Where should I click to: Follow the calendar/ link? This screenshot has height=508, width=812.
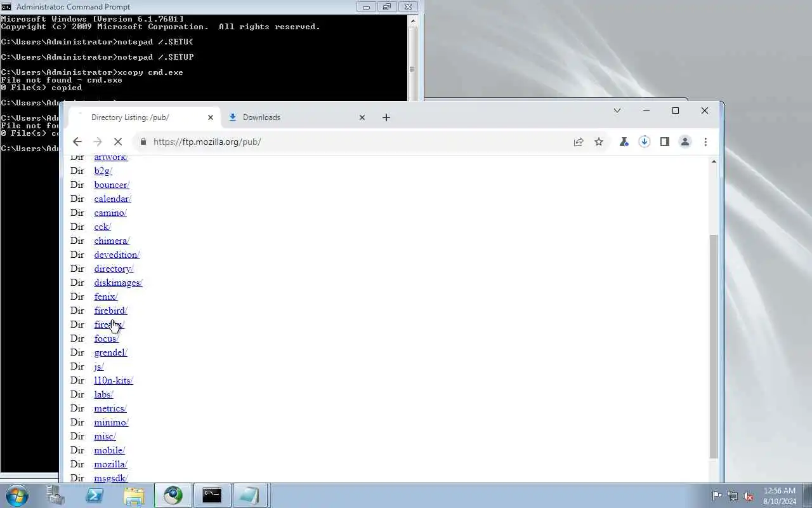tap(113, 199)
